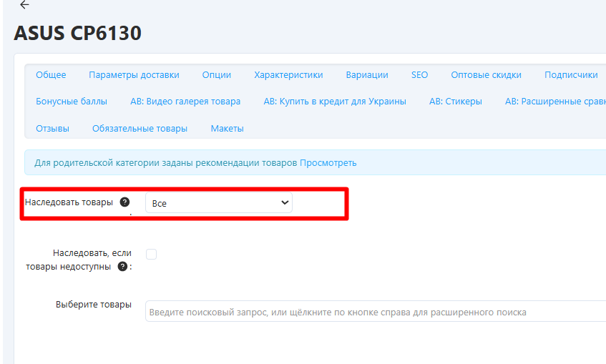
Task: Click the Выберите товары label
Action: pyautogui.click(x=94, y=305)
